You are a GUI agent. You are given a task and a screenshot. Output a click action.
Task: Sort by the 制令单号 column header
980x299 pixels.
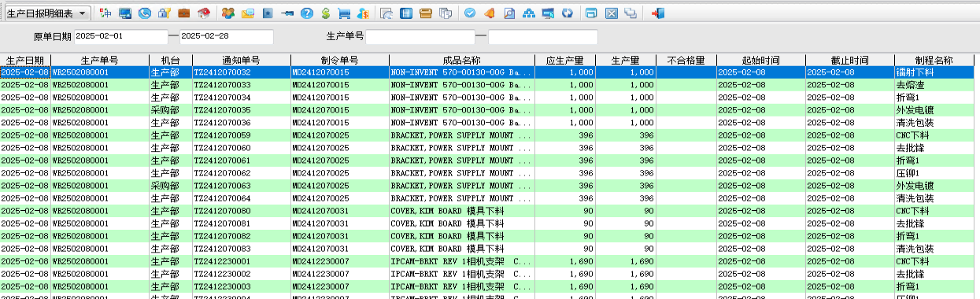pos(339,60)
